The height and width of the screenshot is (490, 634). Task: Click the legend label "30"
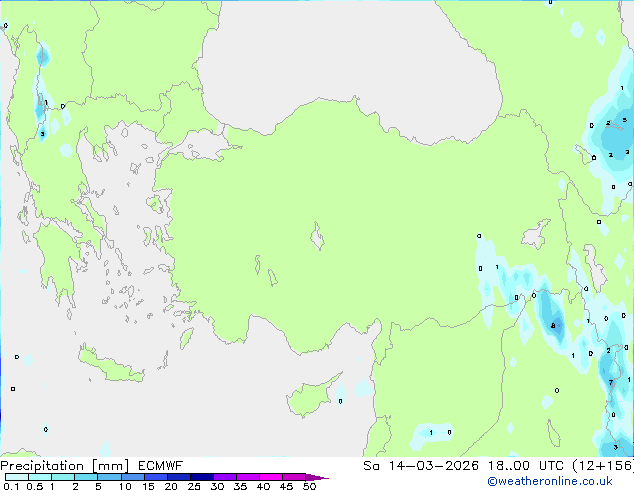tap(217, 486)
